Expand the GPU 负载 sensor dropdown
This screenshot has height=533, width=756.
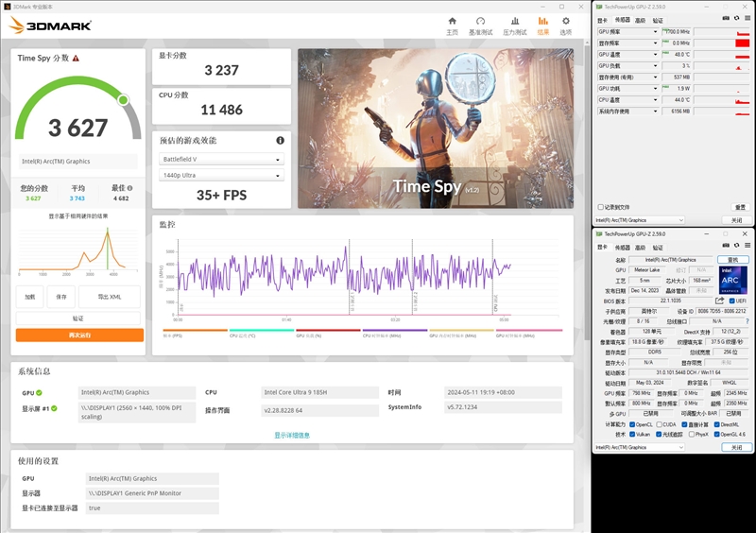(x=655, y=65)
